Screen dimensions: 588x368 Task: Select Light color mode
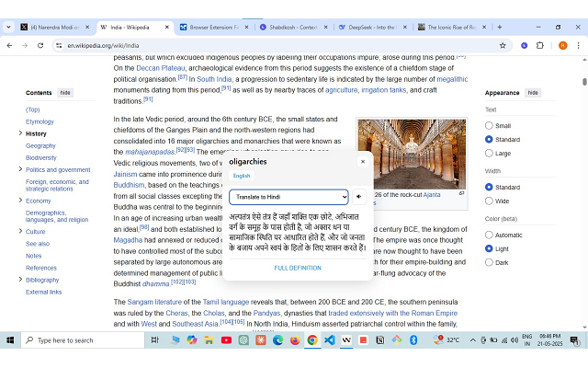(489, 248)
